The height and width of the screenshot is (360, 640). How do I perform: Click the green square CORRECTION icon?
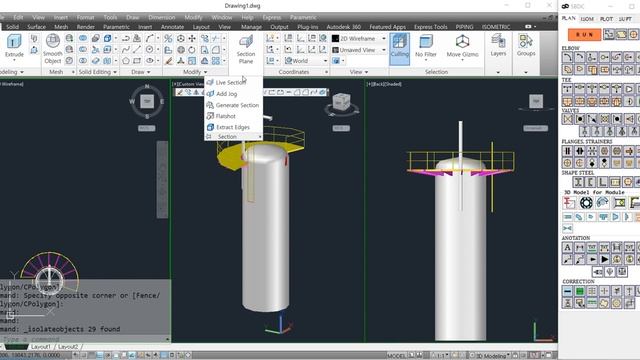[580, 291]
